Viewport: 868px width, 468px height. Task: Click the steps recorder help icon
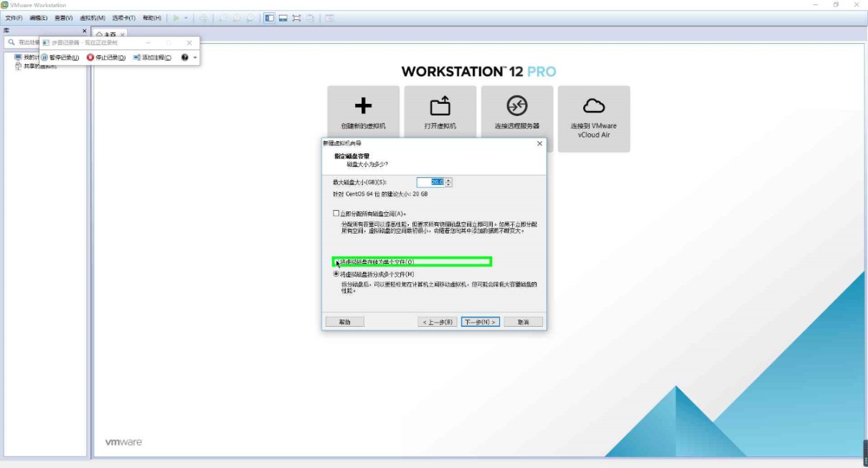click(x=185, y=57)
